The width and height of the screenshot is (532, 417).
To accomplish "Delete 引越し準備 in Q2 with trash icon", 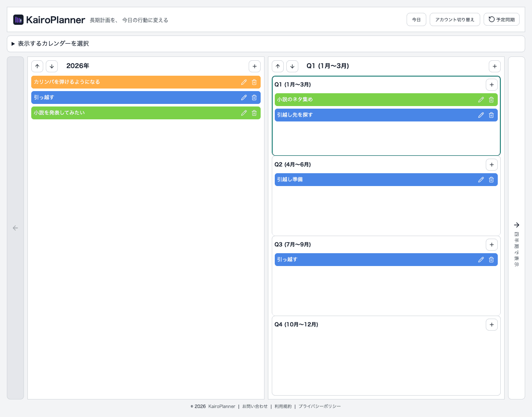I will [491, 179].
